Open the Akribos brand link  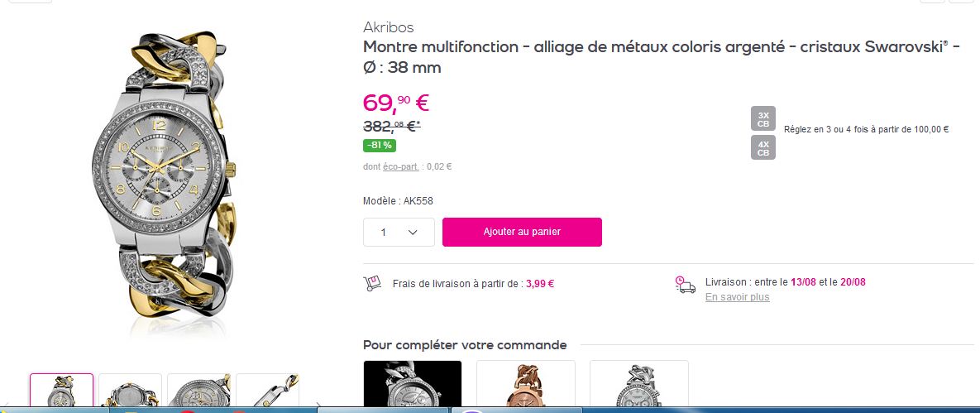tap(388, 27)
